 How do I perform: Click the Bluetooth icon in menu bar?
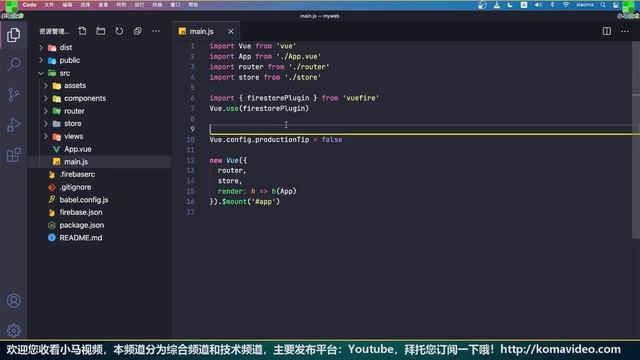(x=552, y=5)
